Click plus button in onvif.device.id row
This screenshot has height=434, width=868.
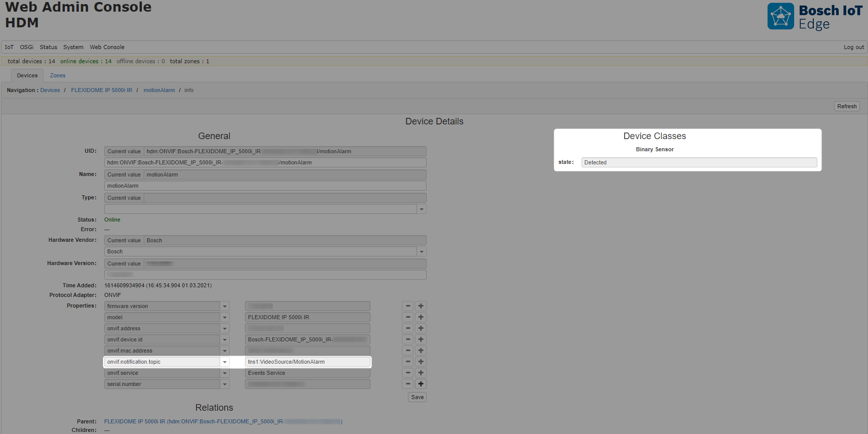tap(421, 339)
